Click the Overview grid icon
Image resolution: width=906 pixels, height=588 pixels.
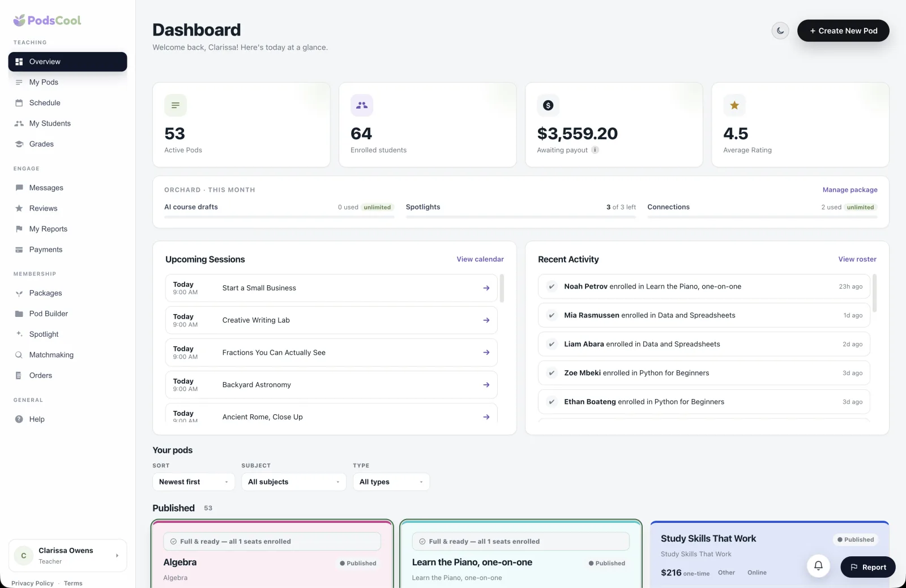19,62
